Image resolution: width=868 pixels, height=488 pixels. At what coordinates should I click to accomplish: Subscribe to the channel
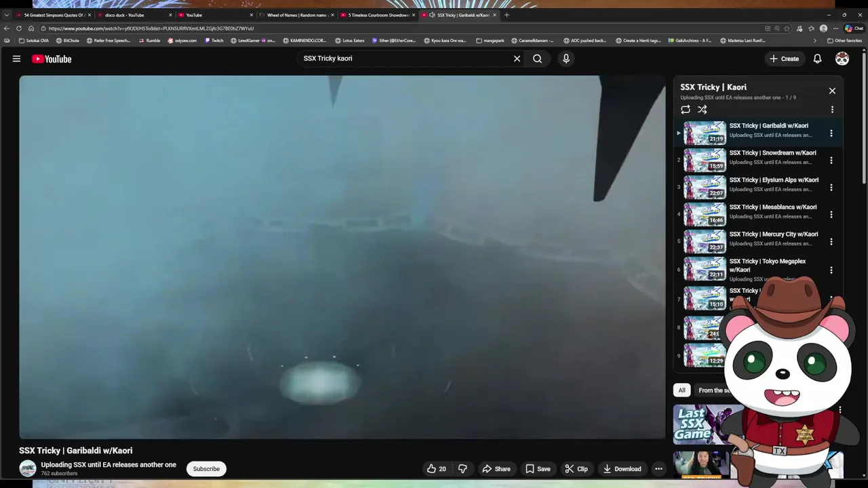point(206,469)
